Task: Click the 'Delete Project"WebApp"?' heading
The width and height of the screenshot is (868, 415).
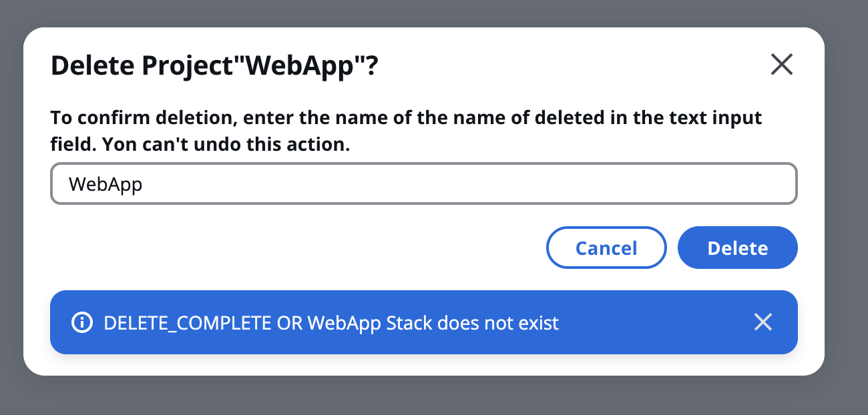Action: pos(215,66)
